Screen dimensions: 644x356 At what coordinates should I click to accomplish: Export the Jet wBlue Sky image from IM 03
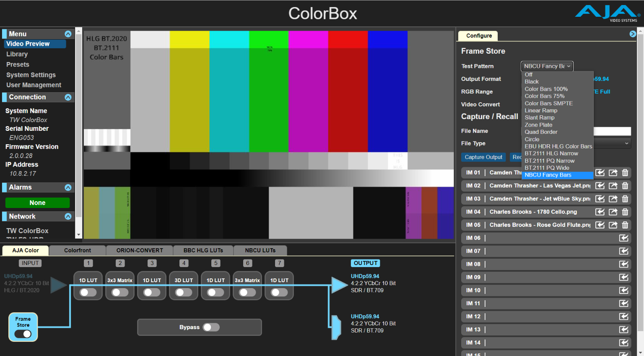[613, 198]
